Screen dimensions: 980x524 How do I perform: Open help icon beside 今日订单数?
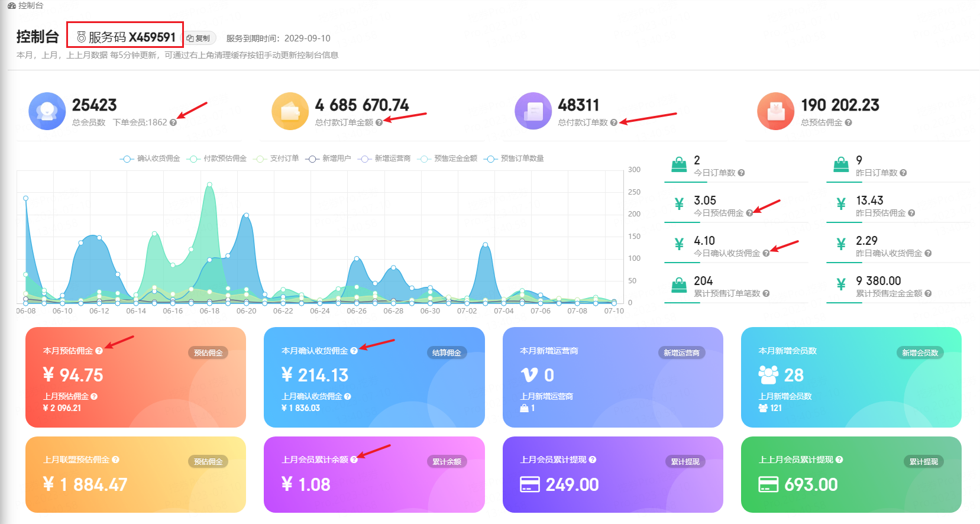[741, 173]
